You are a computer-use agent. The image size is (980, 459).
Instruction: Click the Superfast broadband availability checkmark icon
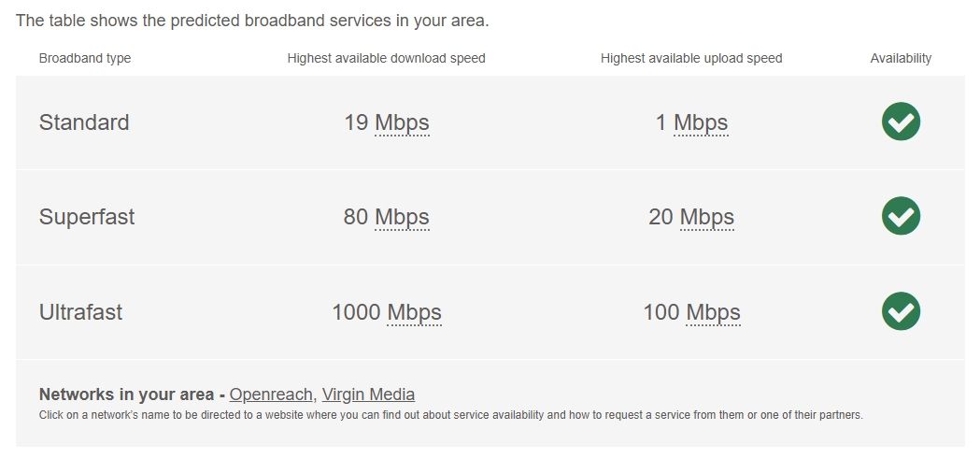click(901, 216)
